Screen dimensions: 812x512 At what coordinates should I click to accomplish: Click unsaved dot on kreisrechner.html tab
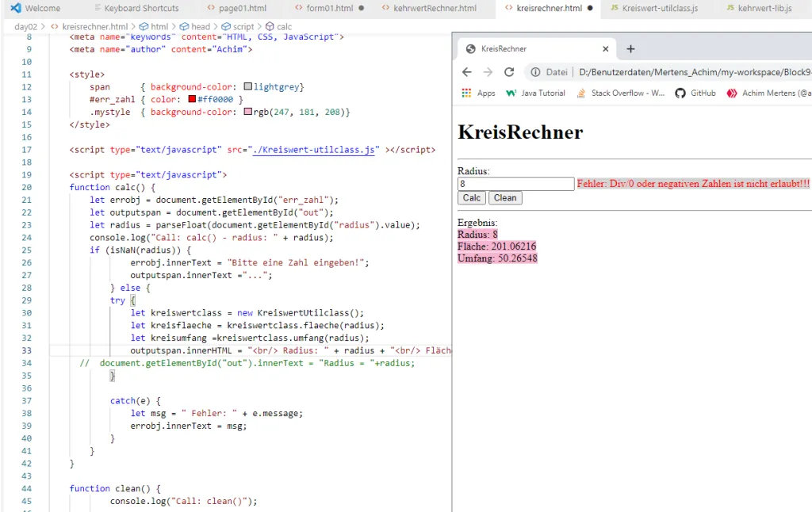[590, 8]
